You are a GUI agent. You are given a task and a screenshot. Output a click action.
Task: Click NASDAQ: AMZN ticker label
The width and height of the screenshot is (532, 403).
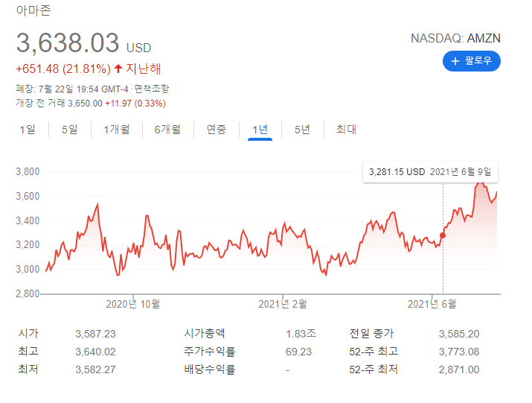pos(455,39)
